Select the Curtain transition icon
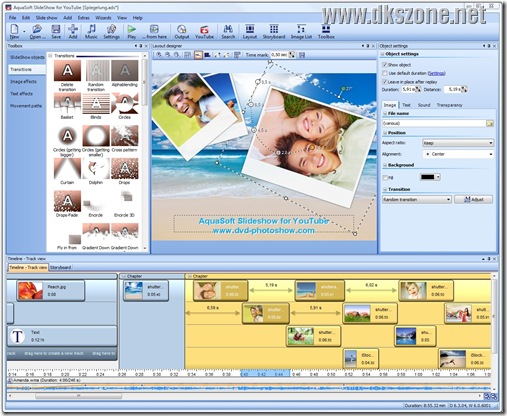 67,169
